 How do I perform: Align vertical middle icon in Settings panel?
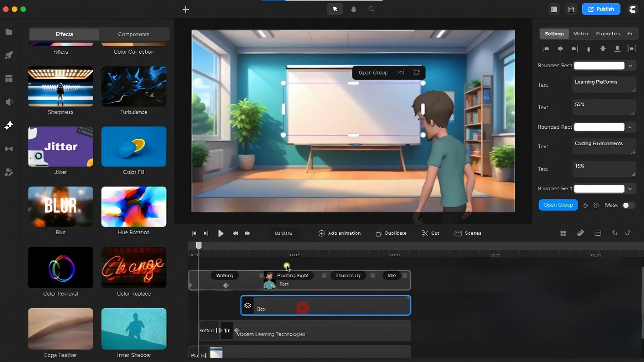point(603,49)
